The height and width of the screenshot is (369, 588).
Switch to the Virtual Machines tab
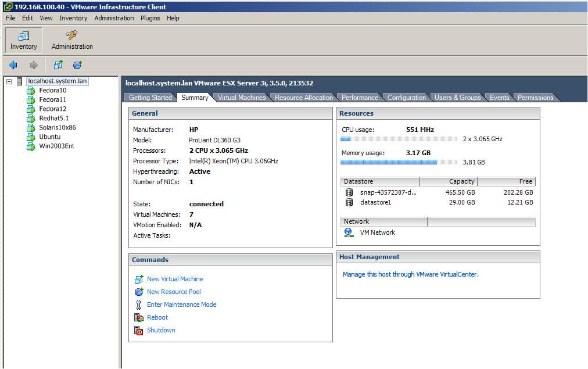pyautogui.click(x=242, y=98)
